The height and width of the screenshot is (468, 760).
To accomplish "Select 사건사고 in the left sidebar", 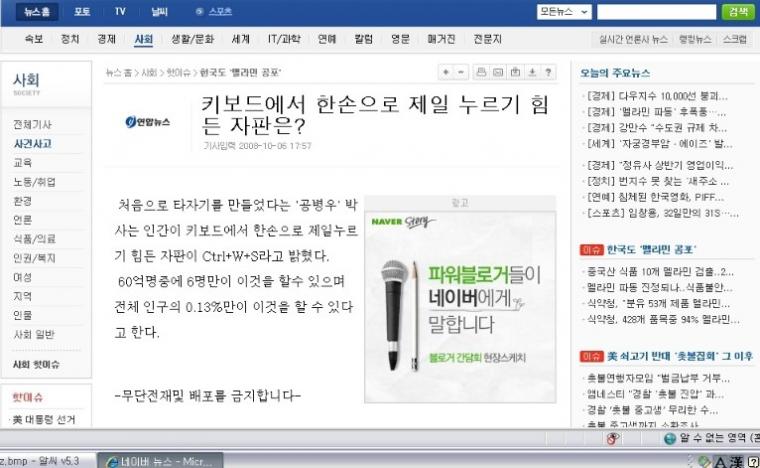I will 32,143.
